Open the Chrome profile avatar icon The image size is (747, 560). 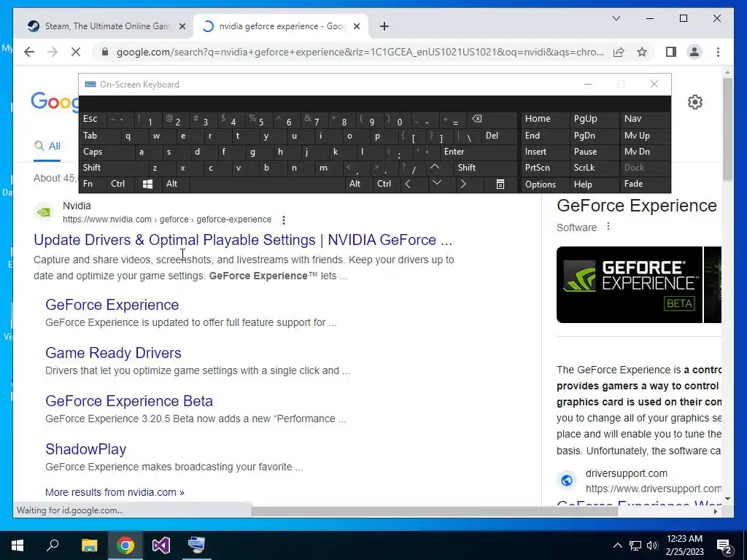click(x=694, y=52)
